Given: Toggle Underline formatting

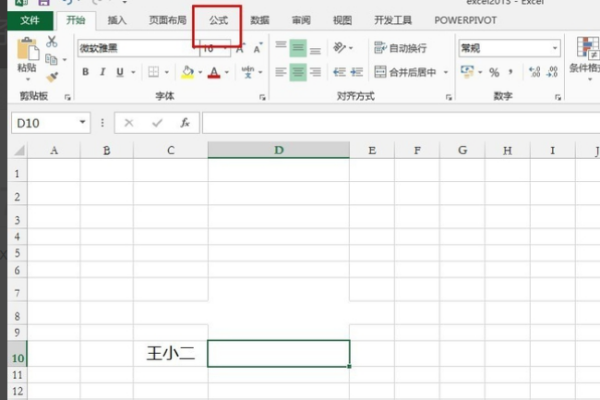Looking at the screenshot, I should tap(120, 72).
